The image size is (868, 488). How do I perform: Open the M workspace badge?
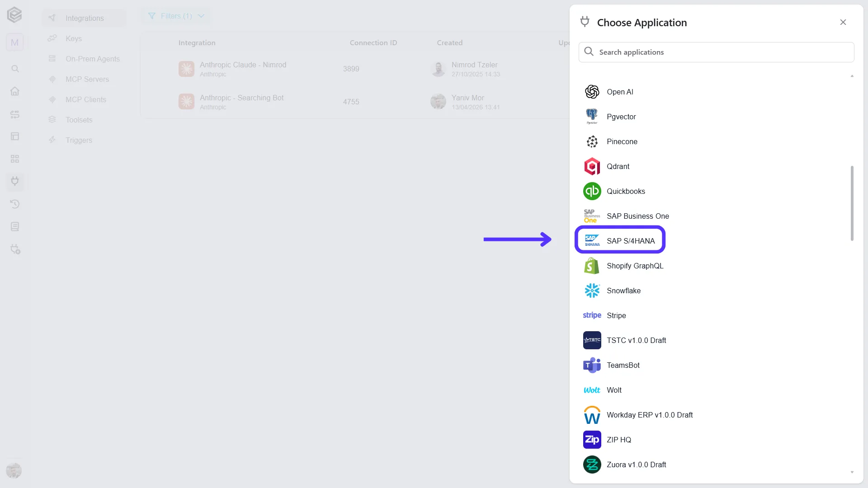click(x=14, y=42)
